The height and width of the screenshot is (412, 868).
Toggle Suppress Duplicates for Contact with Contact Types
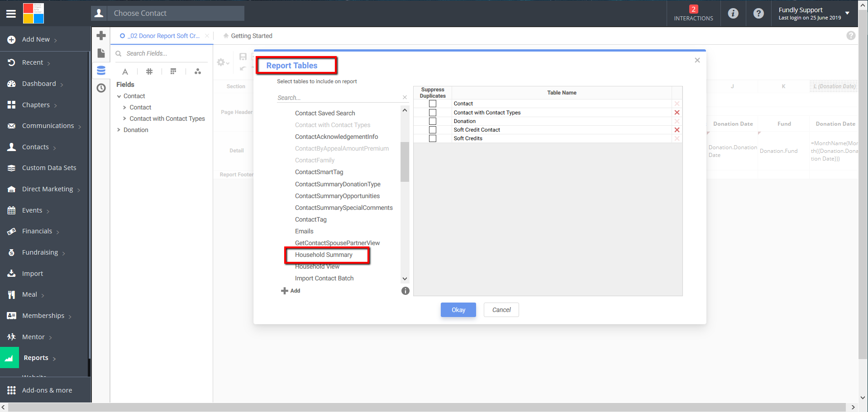pos(433,113)
